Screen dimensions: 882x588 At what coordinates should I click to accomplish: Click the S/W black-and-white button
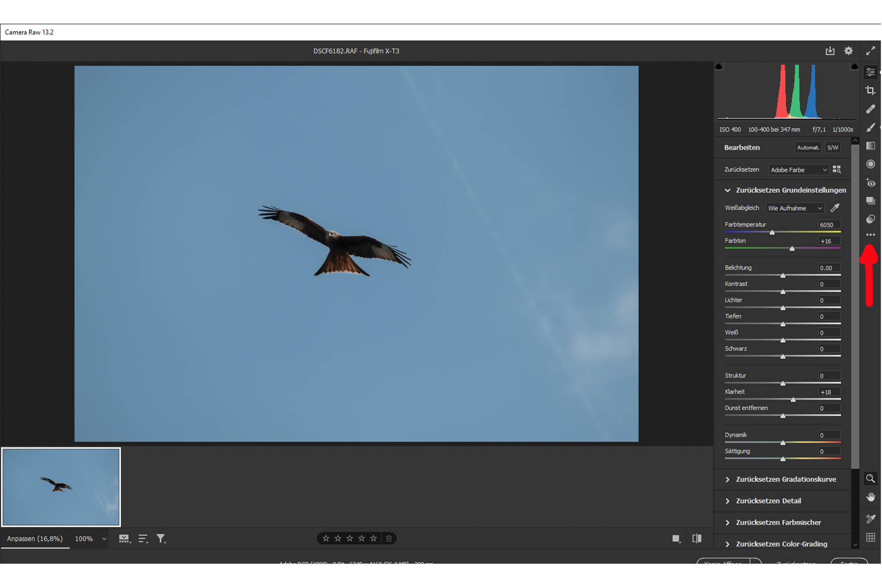832,147
